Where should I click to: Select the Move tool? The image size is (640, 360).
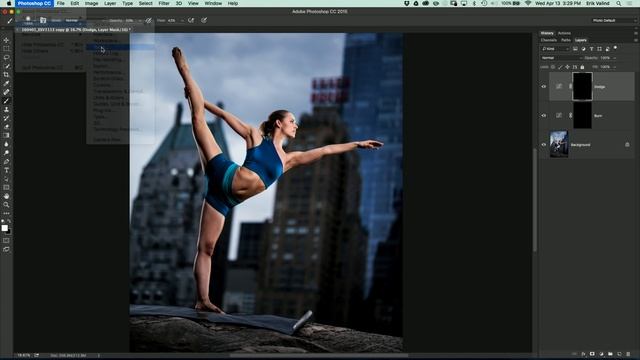pos(6,40)
